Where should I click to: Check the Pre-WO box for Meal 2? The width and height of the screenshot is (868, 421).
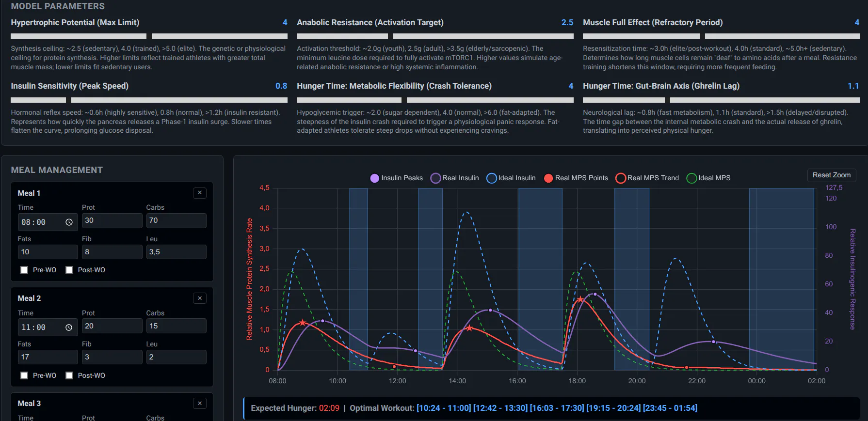24,375
